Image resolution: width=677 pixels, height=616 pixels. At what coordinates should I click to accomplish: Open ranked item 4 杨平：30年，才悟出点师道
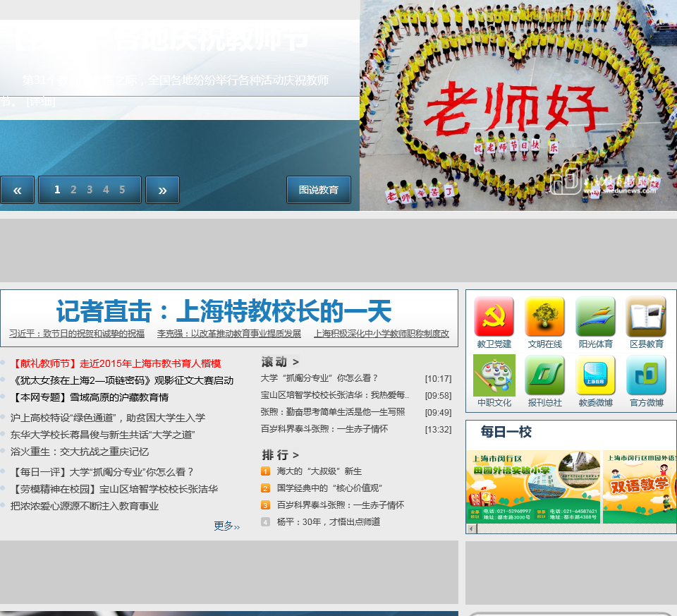(329, 522)
